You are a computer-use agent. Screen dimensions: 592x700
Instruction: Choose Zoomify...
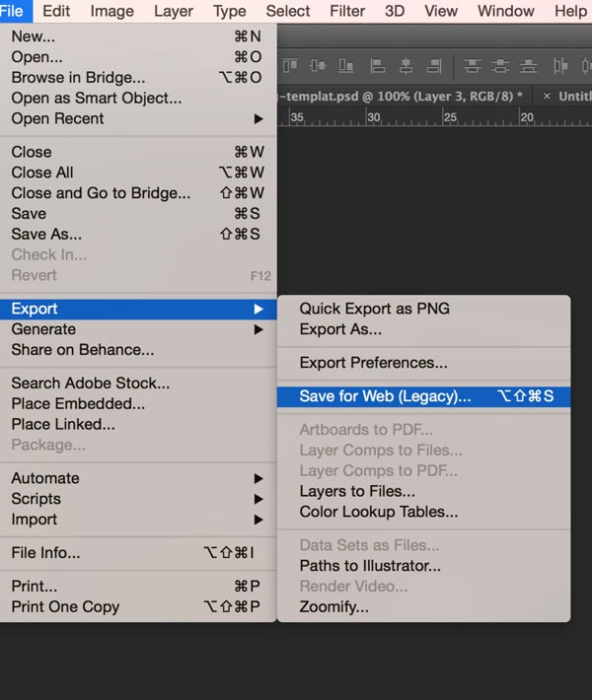[x=423, y=606]
